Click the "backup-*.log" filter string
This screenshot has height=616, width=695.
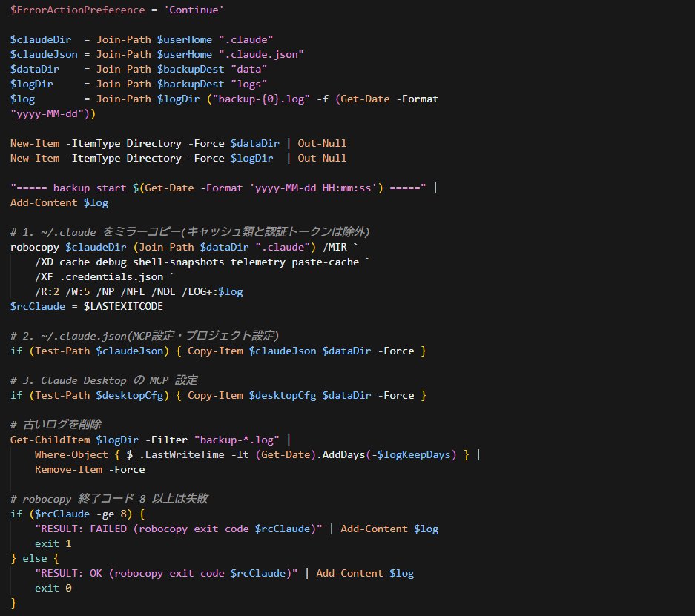click(x=237, y=440)
